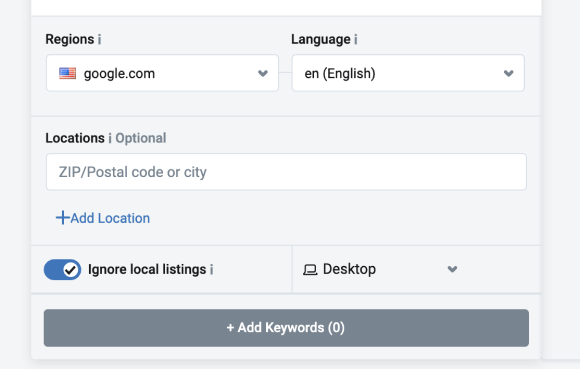Viewport: 580px width, 369px height.
Task: Click the laptop icon beside Desktop
Action: pyautogui.click(x=310, y=270)
